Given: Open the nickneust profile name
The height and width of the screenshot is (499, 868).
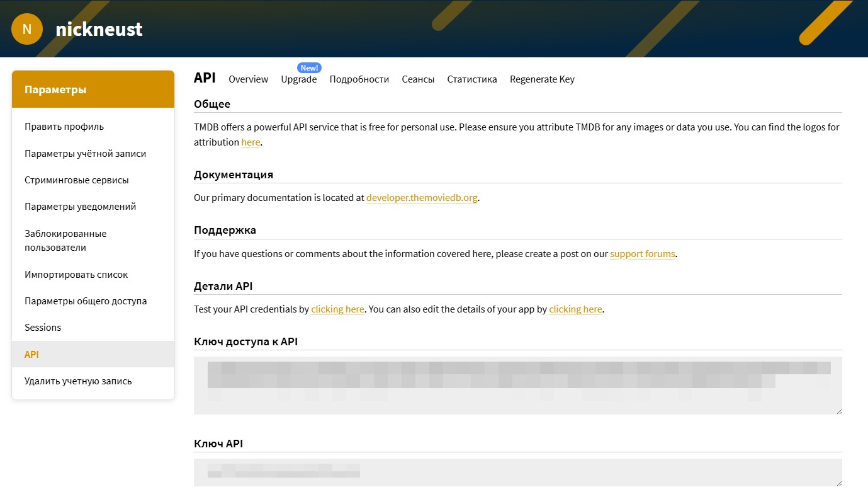Looking at the screenshot, I should point(99,29).
